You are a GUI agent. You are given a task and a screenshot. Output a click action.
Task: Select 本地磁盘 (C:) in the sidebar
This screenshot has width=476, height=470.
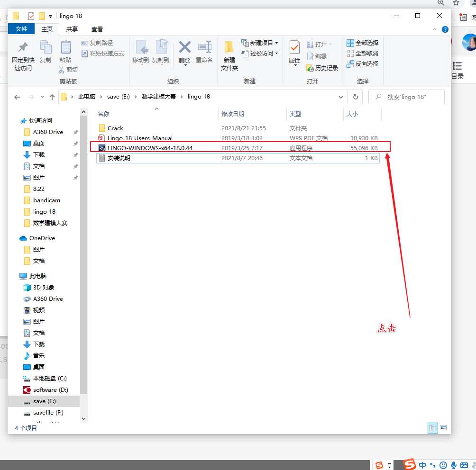(50, 379)
